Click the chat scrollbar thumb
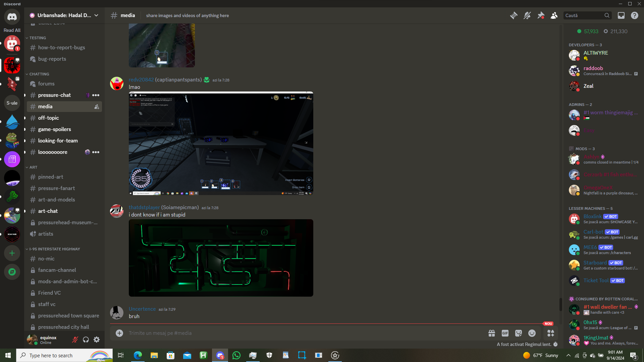 [560, 304]
